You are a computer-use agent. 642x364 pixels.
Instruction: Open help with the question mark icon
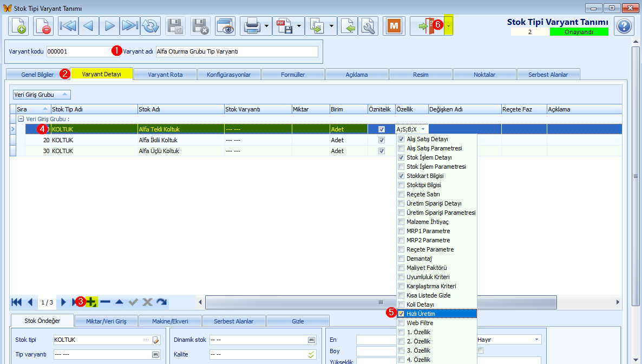click(x=624, y=26)
